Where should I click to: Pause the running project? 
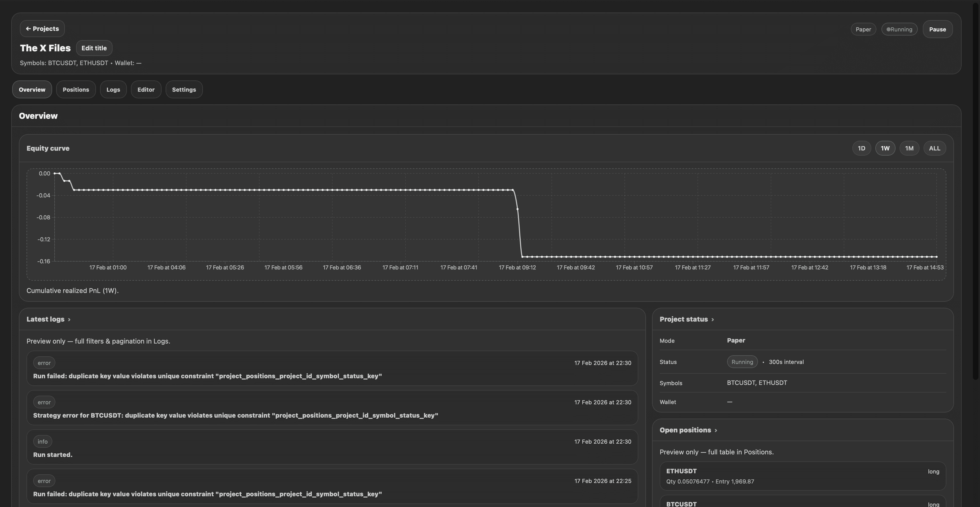tap(937, 29)
